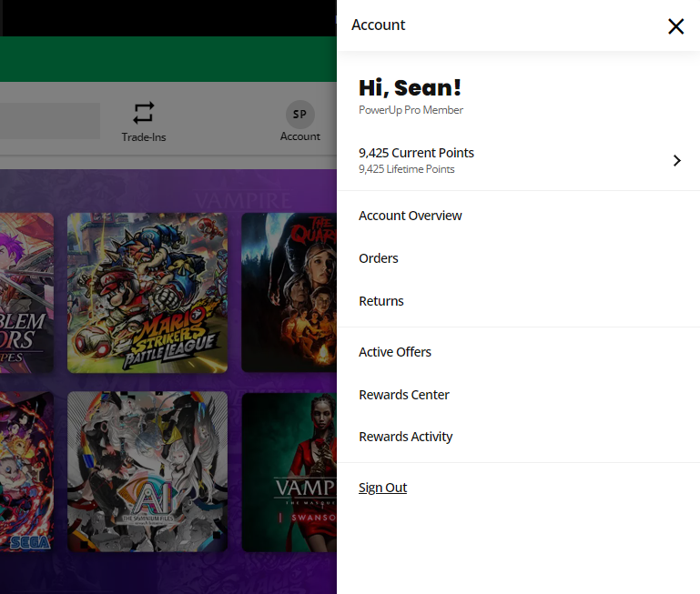
Task: Click the SP account avatar icon
Action: (x=300, y=115)
